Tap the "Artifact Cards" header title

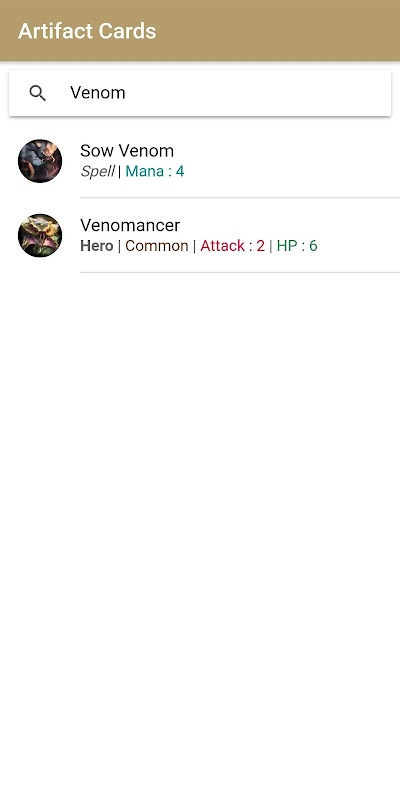(x=87, y=31)
